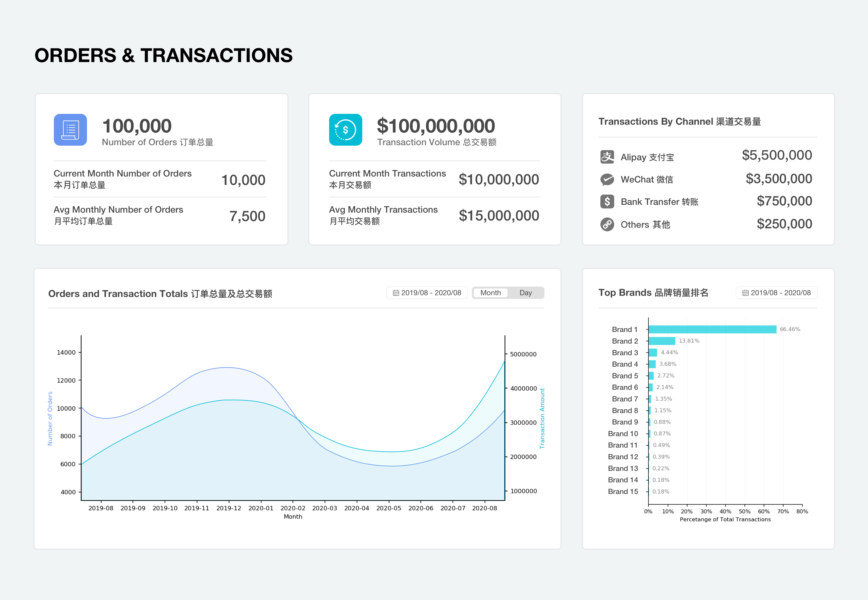The image size is (868, 600).
Task: Click the Alipay $5,500,000 amount
Action: click(x=777, y=155)
